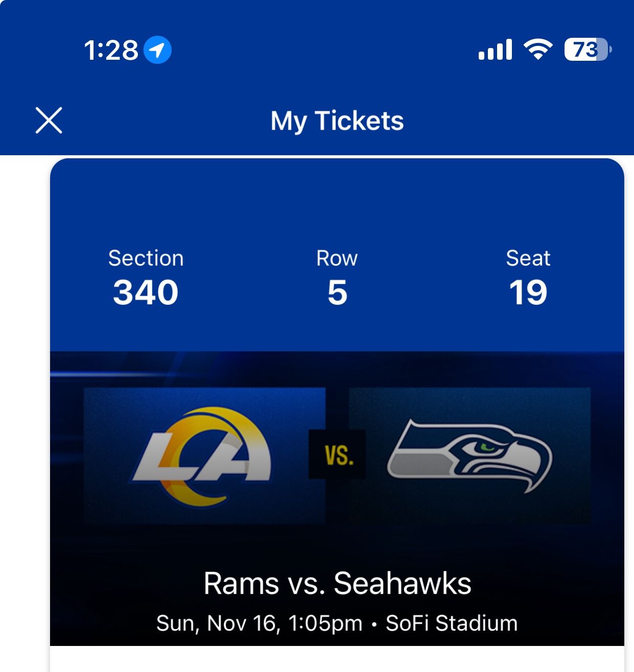Tap the My Tickets header title

click(337, 121)
